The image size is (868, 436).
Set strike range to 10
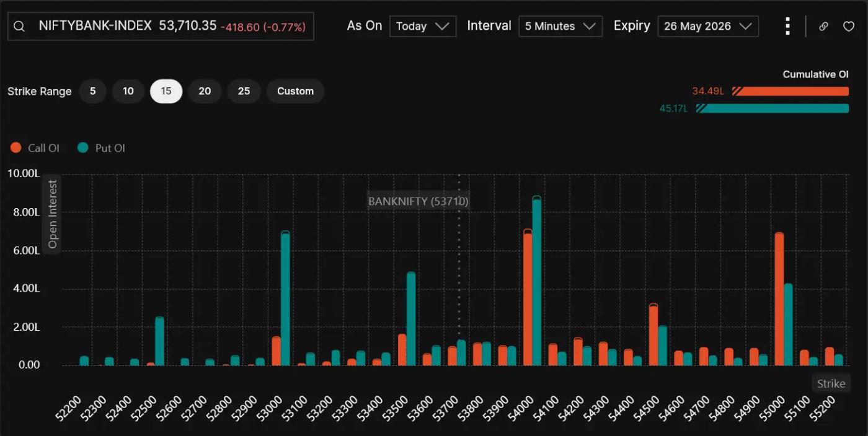[128, 91]
